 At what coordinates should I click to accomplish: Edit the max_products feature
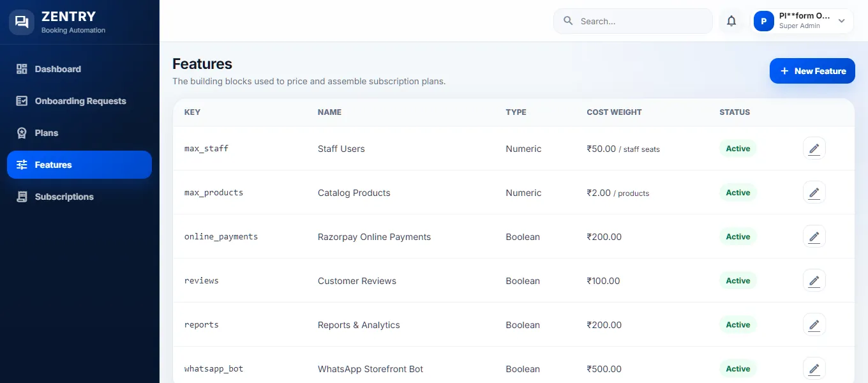coord(814,192)
